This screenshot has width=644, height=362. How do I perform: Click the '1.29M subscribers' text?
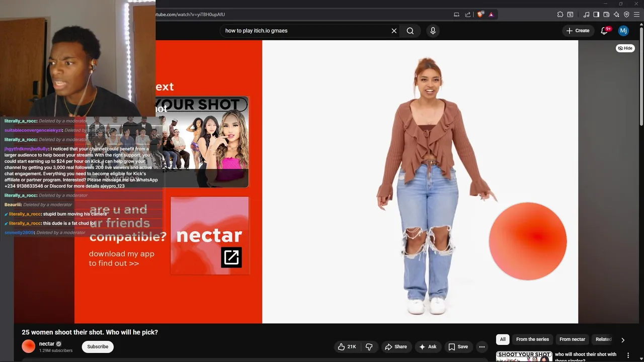(x=56, y=350)
